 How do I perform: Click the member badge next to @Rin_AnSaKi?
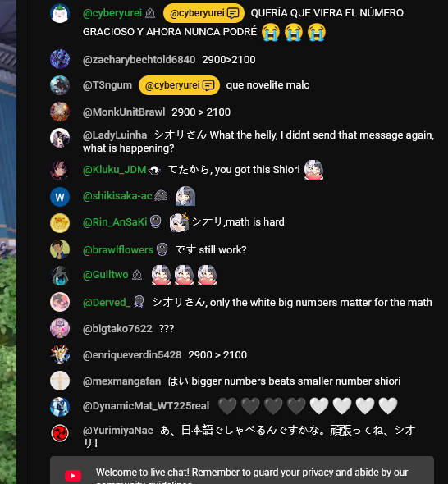[155, 222]
